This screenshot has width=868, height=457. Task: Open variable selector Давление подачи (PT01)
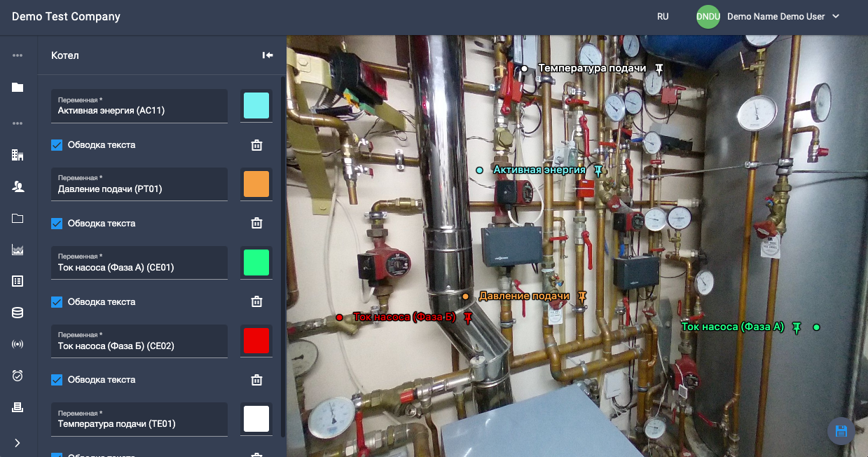(x=139, y=184)
